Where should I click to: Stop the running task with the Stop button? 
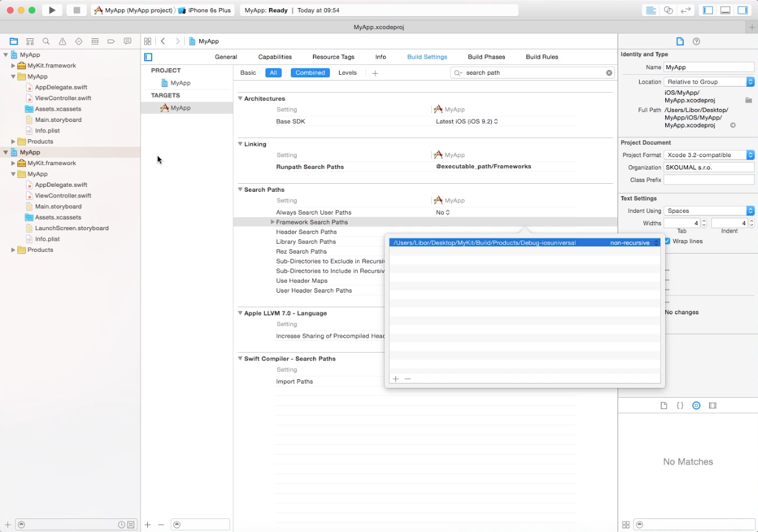tap(77, 11)
